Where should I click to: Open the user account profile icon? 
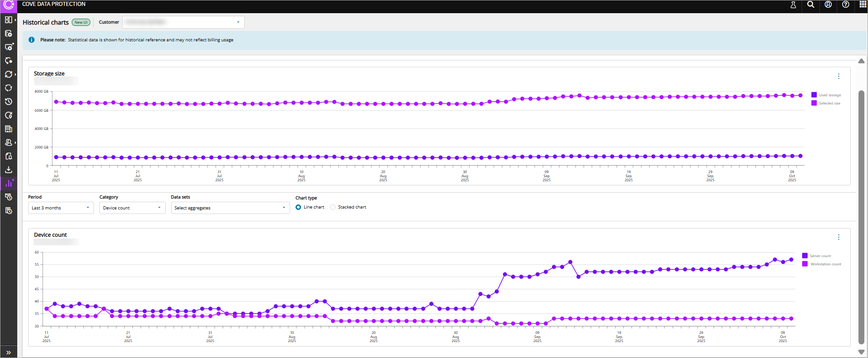(x=828, y=5)
